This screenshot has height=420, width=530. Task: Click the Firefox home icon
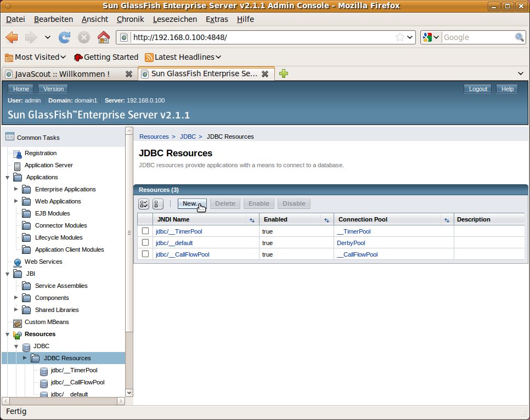(103, 37)
